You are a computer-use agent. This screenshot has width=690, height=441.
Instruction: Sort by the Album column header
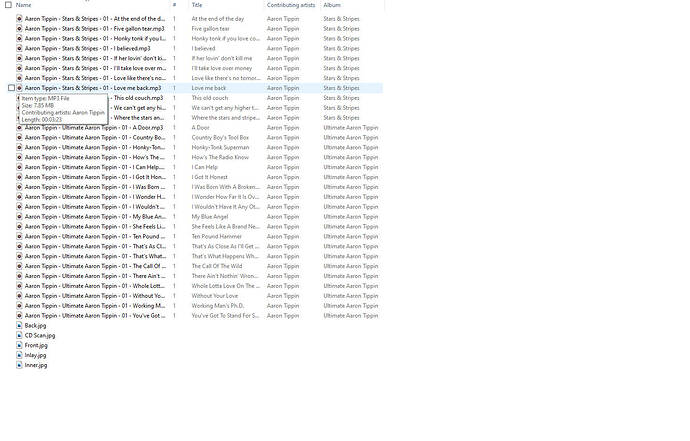click(332, 5)
